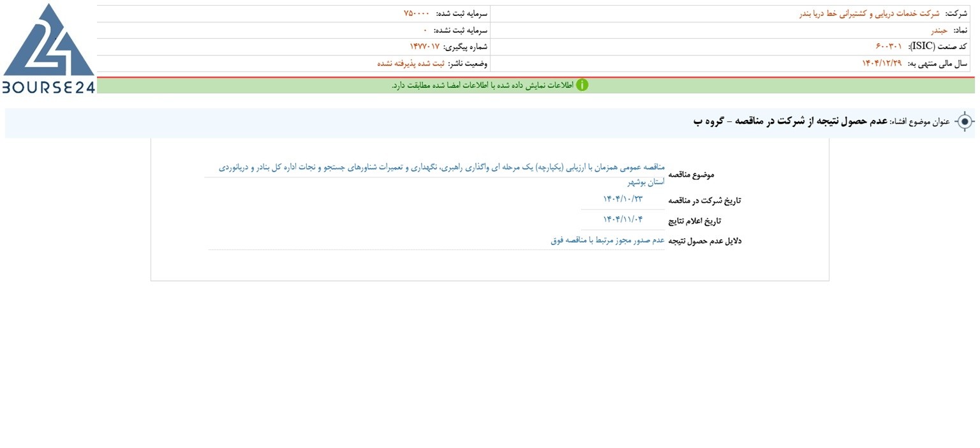Click tender participation date ۱۴۰۴/۱۰/۲۳
980x448 pixels.
pyautogui.click(x=623, y=199)
